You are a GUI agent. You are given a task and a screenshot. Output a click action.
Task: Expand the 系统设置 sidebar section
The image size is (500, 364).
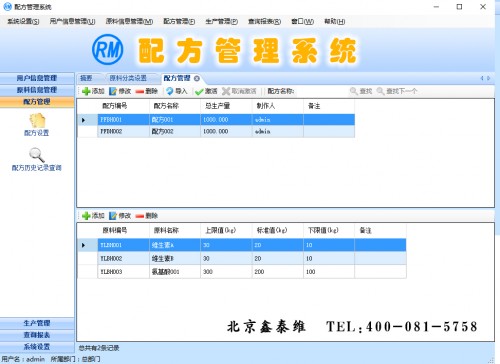click(37, 347)
